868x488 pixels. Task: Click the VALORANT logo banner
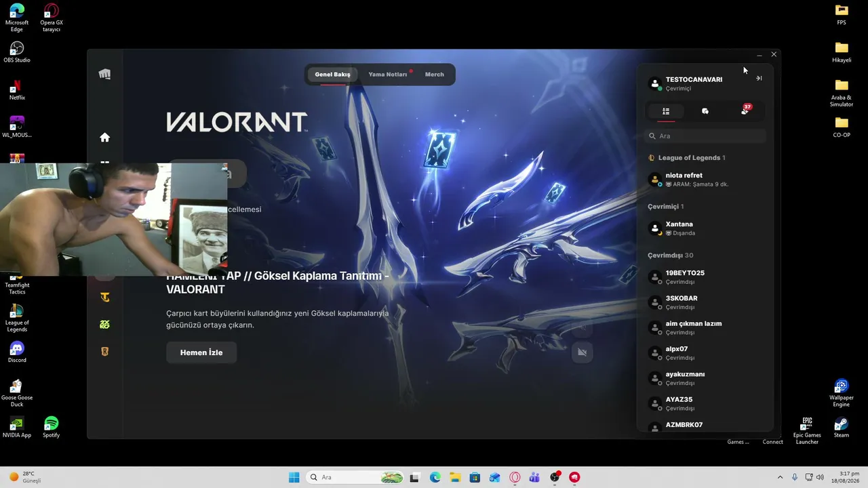coord(237,122)
